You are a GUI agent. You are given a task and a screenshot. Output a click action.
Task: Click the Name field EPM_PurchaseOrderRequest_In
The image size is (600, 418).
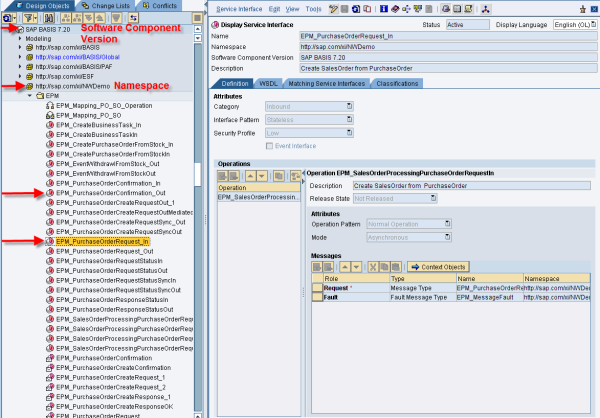(448, 36)
